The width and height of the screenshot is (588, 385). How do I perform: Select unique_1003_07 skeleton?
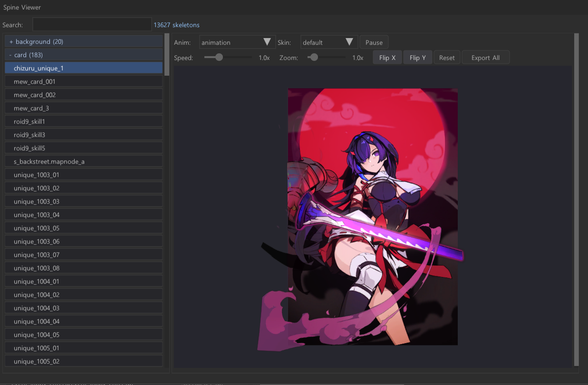(x=84, y=255)
